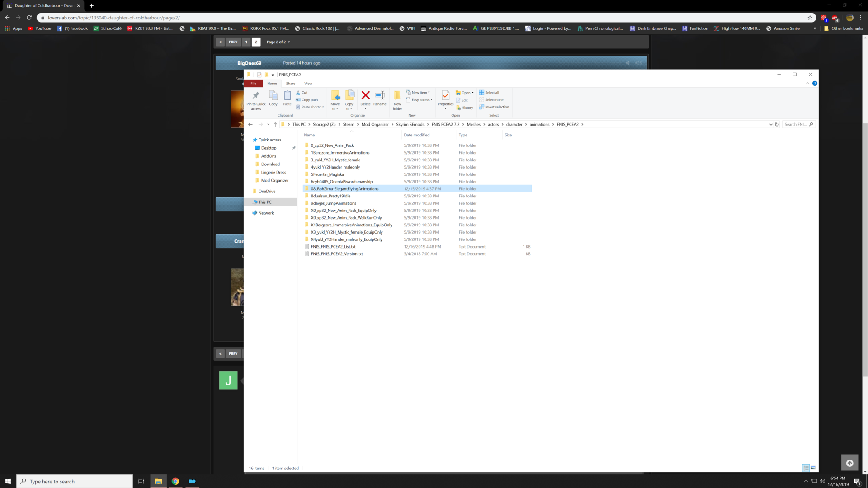Open the File ribbon tab
868x488 pixels.
click(x=253, y=84)
